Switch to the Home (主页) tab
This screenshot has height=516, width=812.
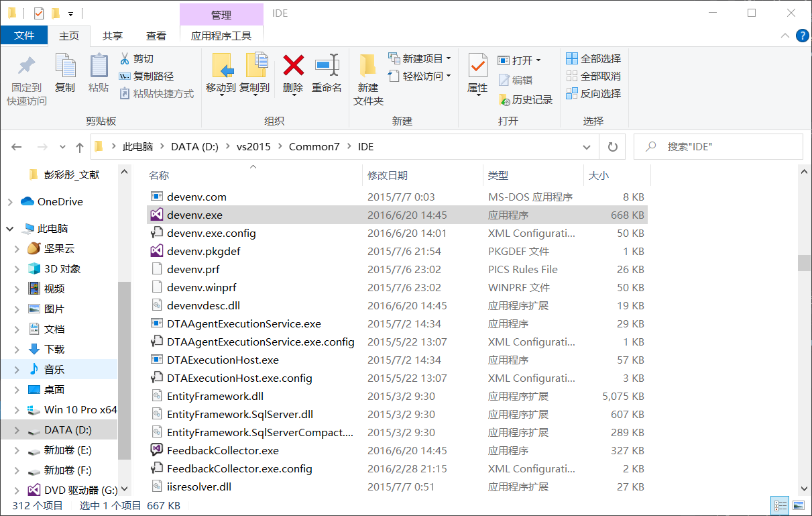tap(69, 36)
